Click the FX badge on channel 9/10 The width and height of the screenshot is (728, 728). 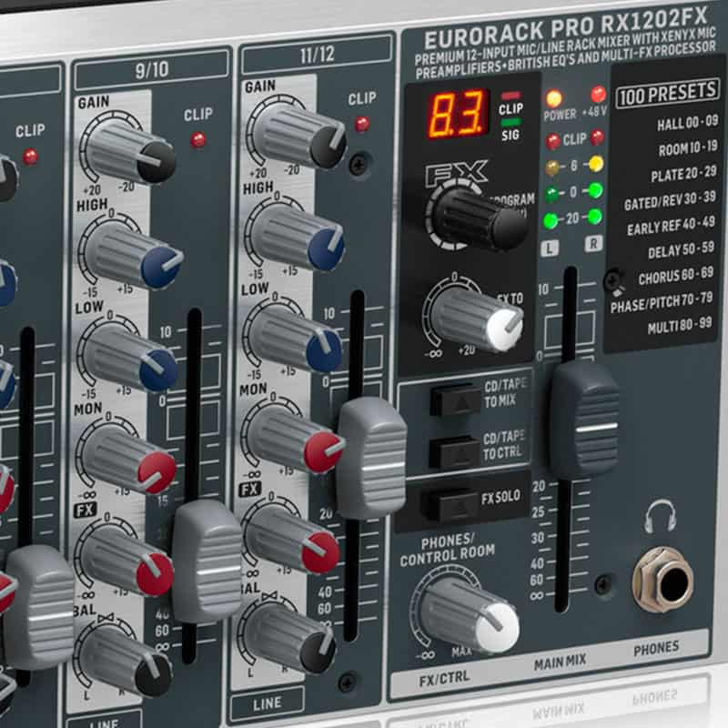pos(85,511)
